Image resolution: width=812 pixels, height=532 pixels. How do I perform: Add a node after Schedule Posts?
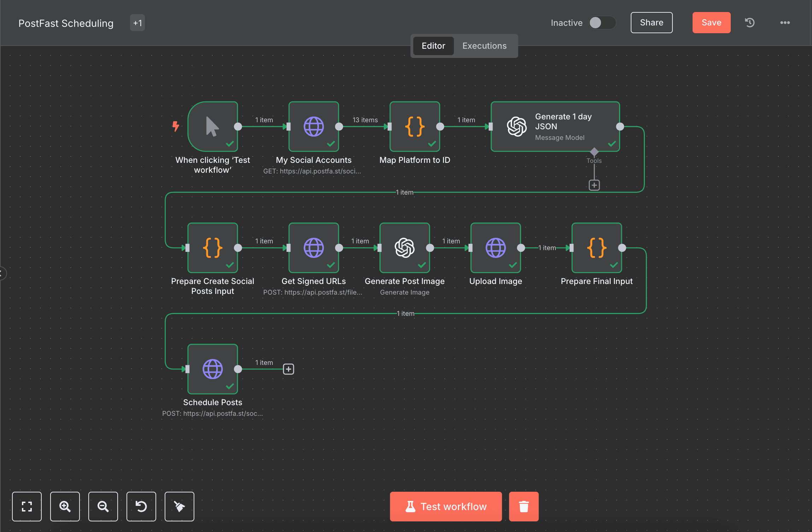pyautogui.click(x=288, y=369)
